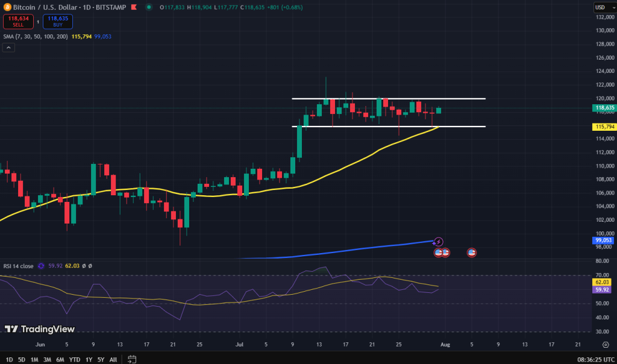Switch to the 5D time range
617x364 pixels.
22,360
